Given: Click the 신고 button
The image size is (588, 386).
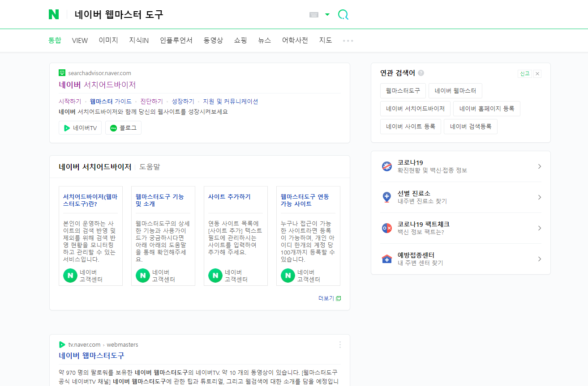Looking at the screenshot, I should click(x=525, y=74).
